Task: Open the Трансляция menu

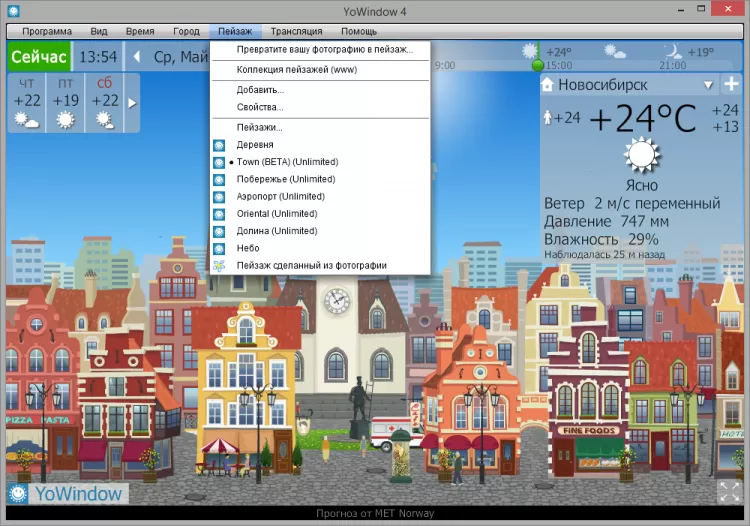Action: click(297, 32)
